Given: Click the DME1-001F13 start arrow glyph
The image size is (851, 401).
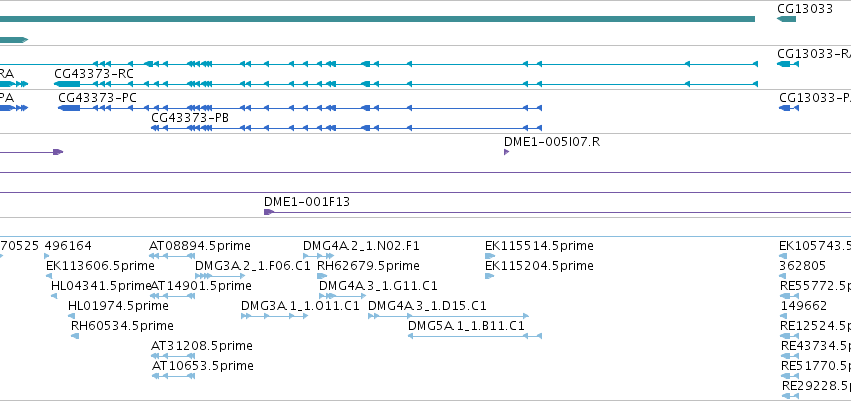Looking at the screenshot, I should click(x=269, y=212).
